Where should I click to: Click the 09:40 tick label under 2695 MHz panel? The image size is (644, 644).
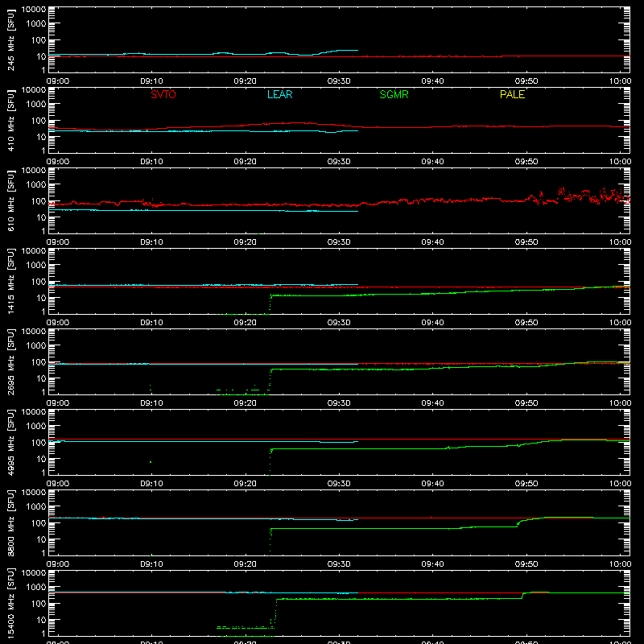432,403
